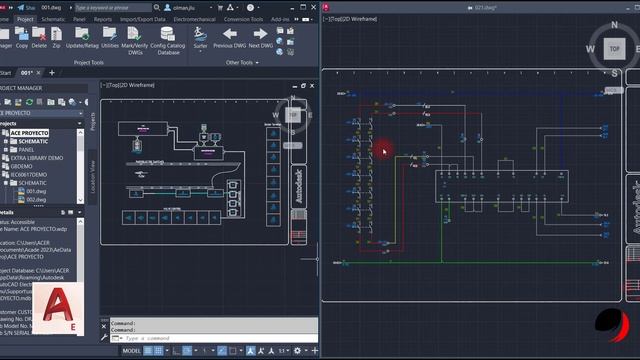This screenshot has height=360, width=640.
Task: Open the Electromechanical ribbon tab
Action: click(195, 19)
